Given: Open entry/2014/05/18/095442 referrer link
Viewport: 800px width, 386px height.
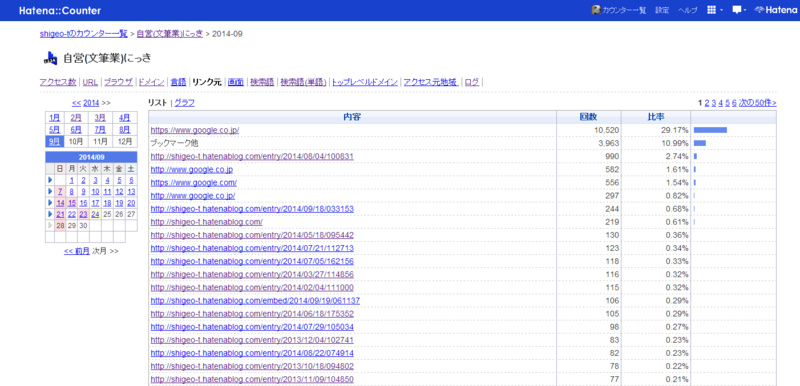Looking at the screenshot, I should click(x=252, y=235).
